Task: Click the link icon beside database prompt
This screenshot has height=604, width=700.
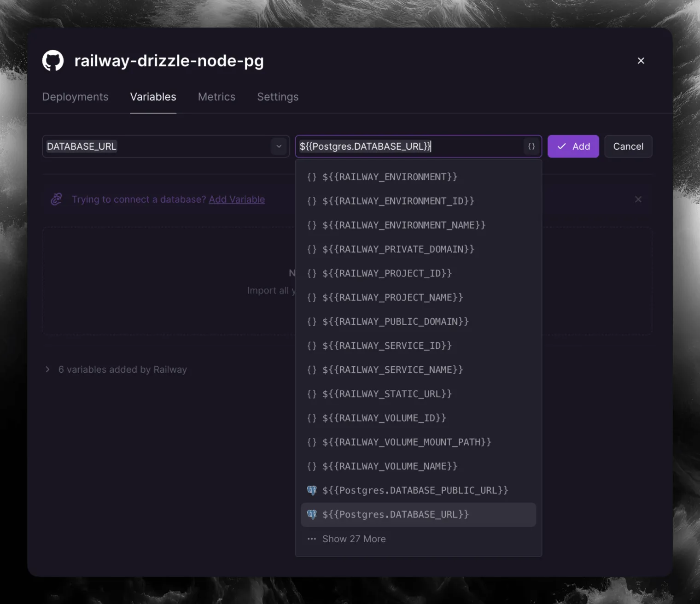Action: [56, 199]
